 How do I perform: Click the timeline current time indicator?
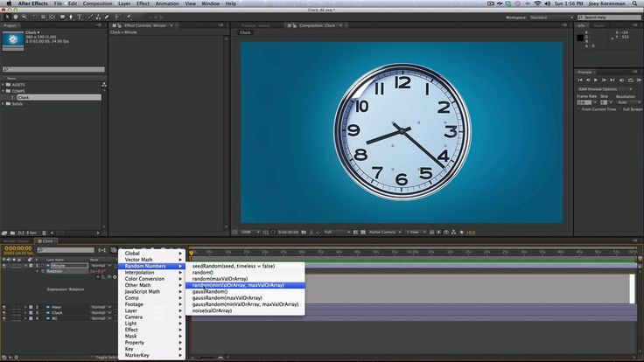[191, 253]
